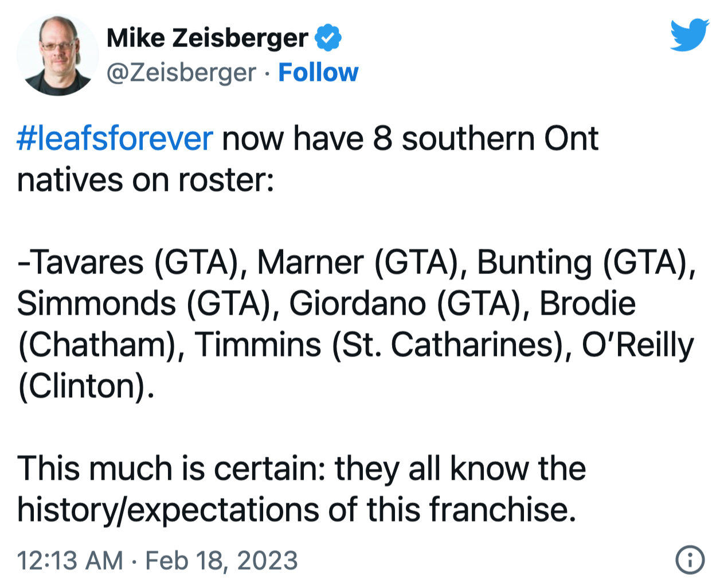
Task: Click the 'O'Reilly' name in the tweet
Action: (637, 345)
